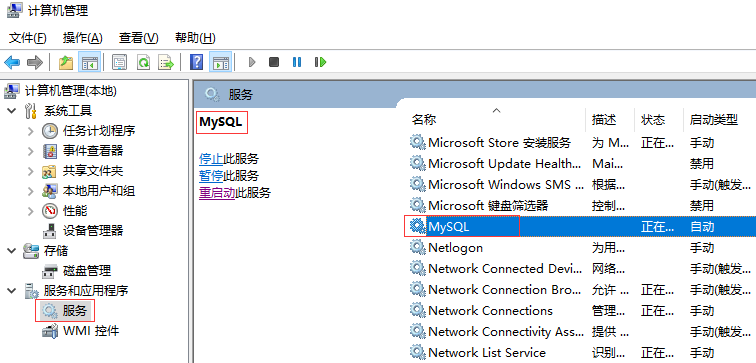Select the Microsoft 键盘筛选器 service row
The height and width of the screenshot is (363, 756).
(x=582, y=205)
